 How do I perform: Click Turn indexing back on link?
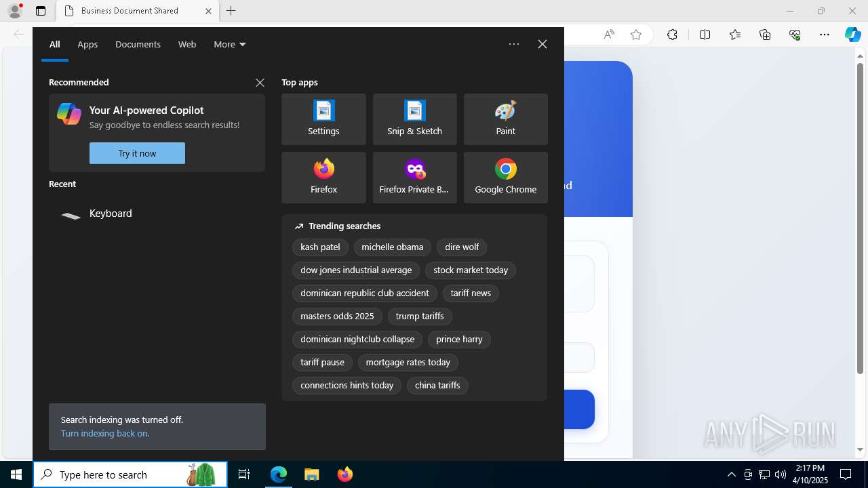(x=105, y=433)
